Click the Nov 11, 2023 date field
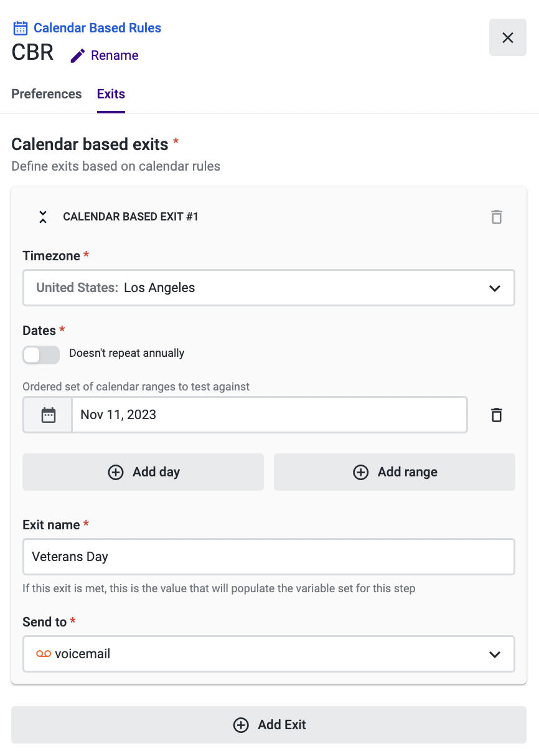This screenshot has width=539, height=756. [268, 415]
